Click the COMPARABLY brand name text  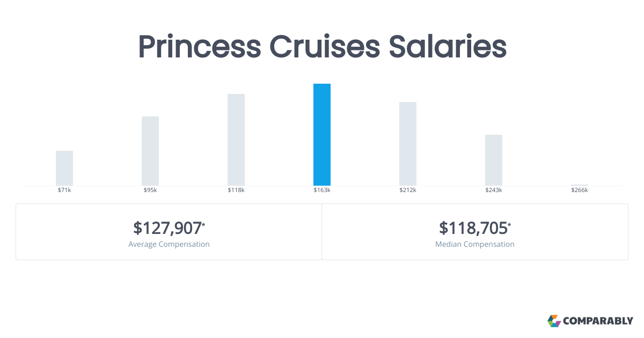pyautogui.click(x=598, y=321)
